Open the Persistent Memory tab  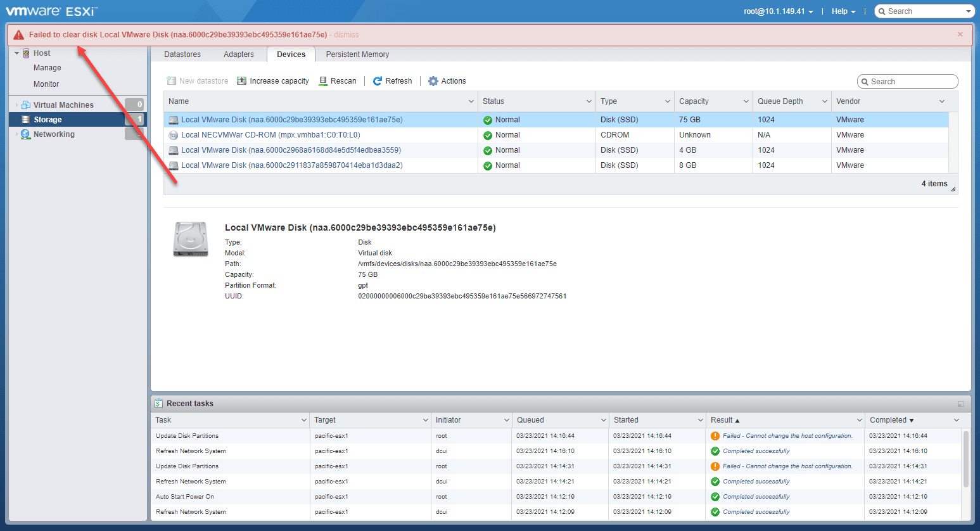(357, 54)
